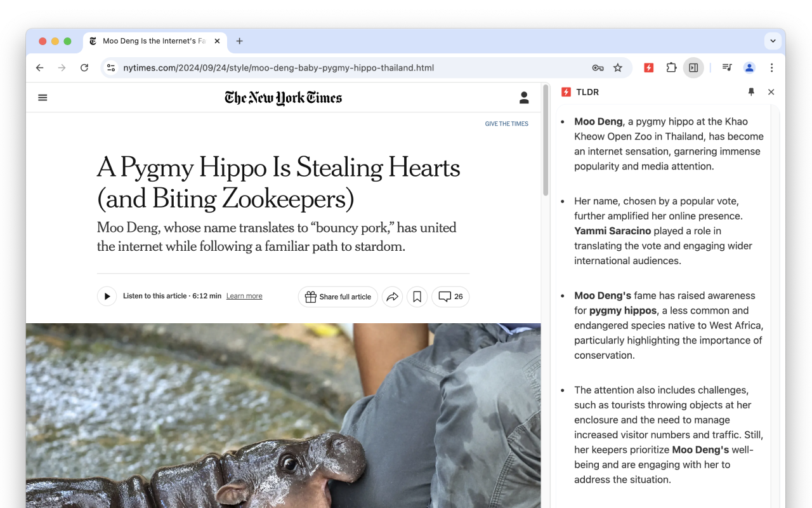This screenshot has height=508, width=812.
Task: Select the Moo Deng article tab
Action: tap(155, 41)
